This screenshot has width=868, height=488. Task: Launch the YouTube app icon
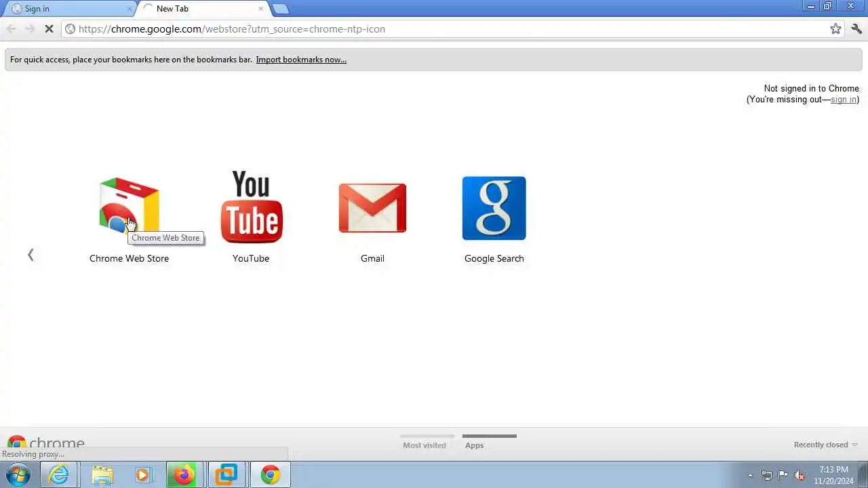pos(251,207)
